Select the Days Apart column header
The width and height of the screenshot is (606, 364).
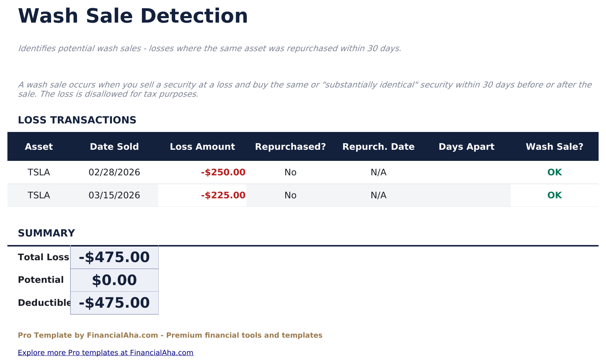click(x=467, y=146)
